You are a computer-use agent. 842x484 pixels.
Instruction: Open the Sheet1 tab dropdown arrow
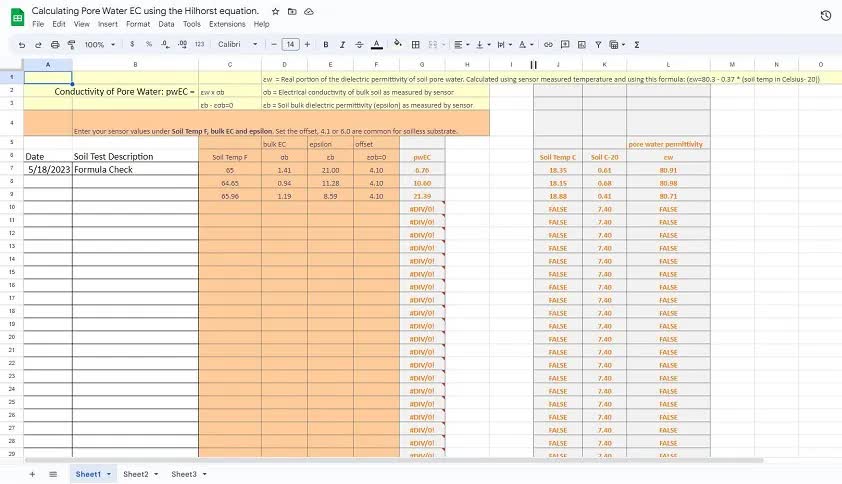click(109, 474)
